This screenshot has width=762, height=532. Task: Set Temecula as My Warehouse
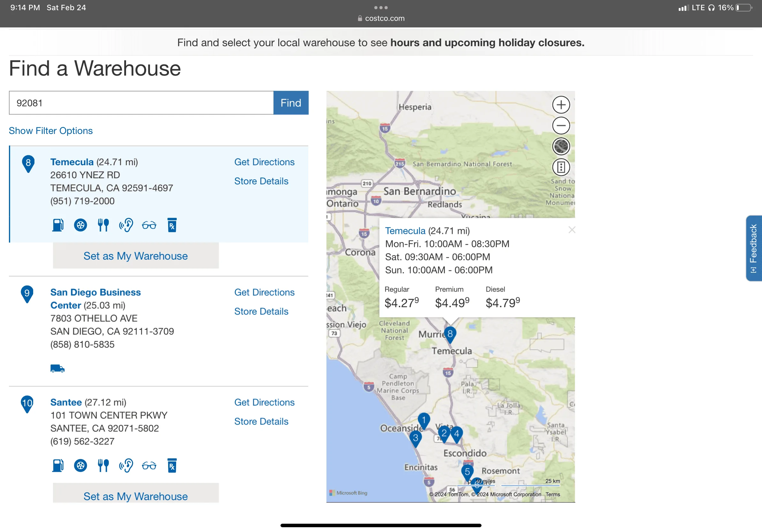[136, 256]
